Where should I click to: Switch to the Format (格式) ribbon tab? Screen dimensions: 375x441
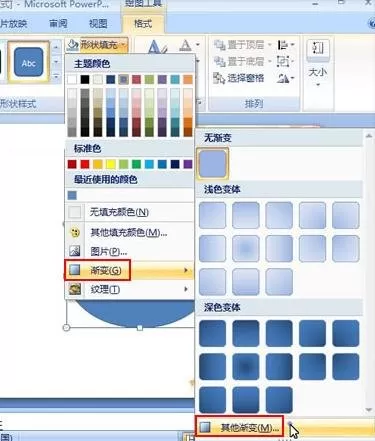pyautogui.click(x=143, y=24)
